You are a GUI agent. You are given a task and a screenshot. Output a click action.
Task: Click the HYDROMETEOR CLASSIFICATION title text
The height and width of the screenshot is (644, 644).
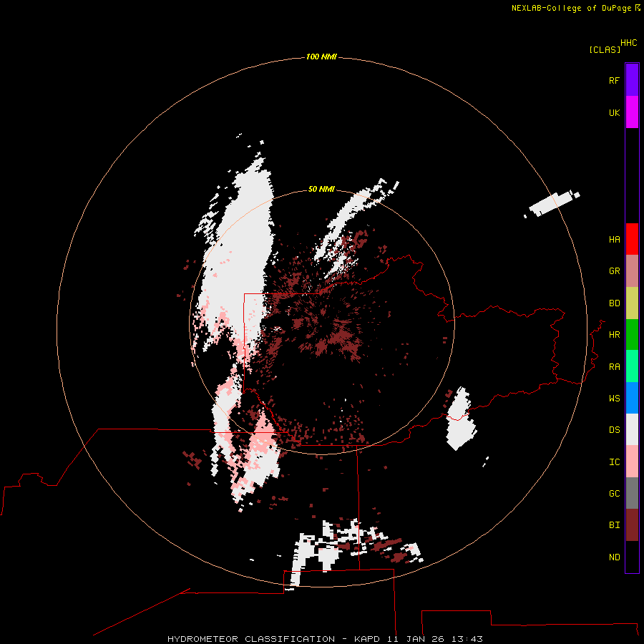[251, 639]
